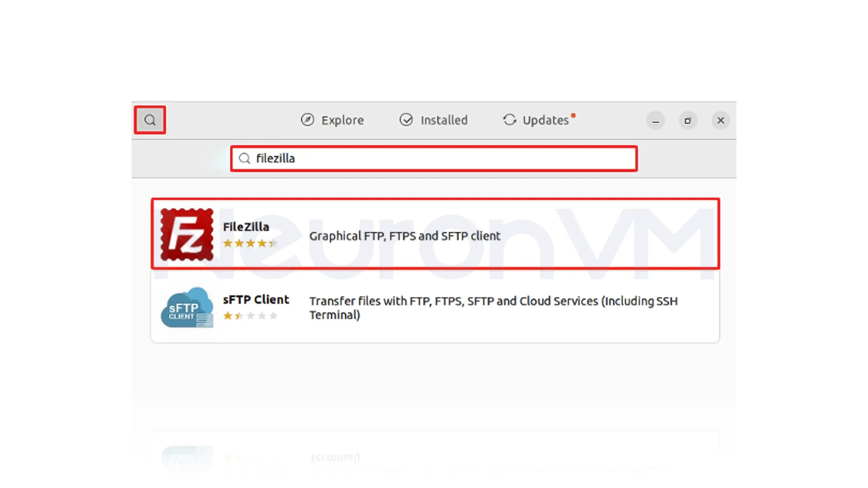Image resolution: width=868 pixels, height=488 pixels.
Task: Open the sFTP Client result title
Action: click(x=256, y=300)
